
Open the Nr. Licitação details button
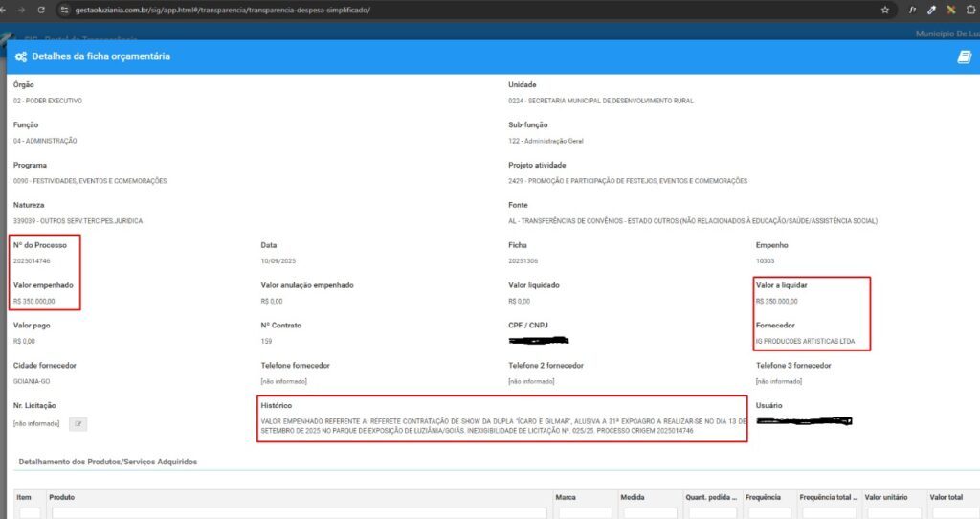(x=79, y=423)
